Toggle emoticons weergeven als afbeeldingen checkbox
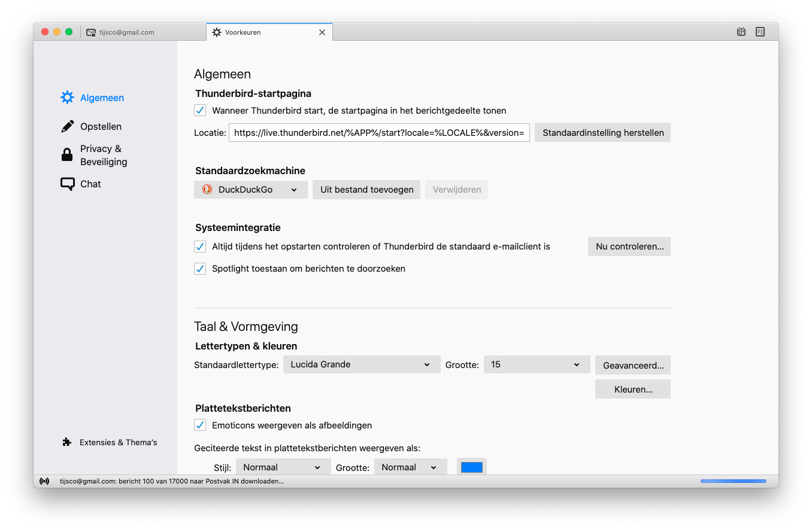 pos(200,425)
